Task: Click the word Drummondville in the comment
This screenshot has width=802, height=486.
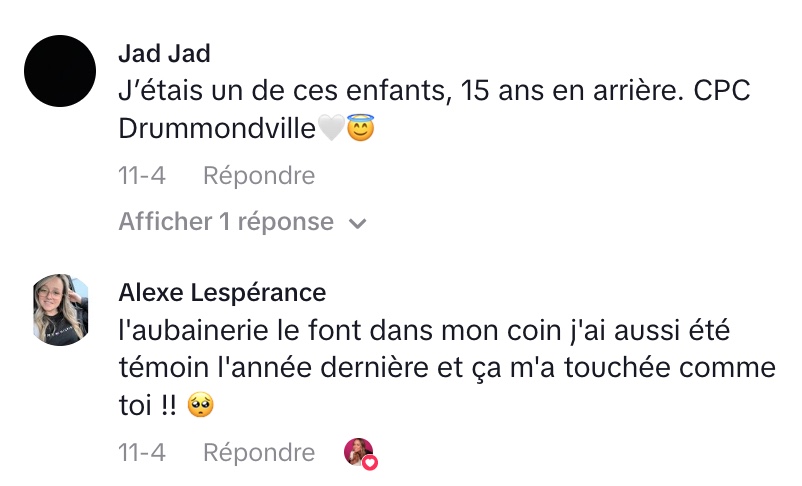Action: pos(217,129)
